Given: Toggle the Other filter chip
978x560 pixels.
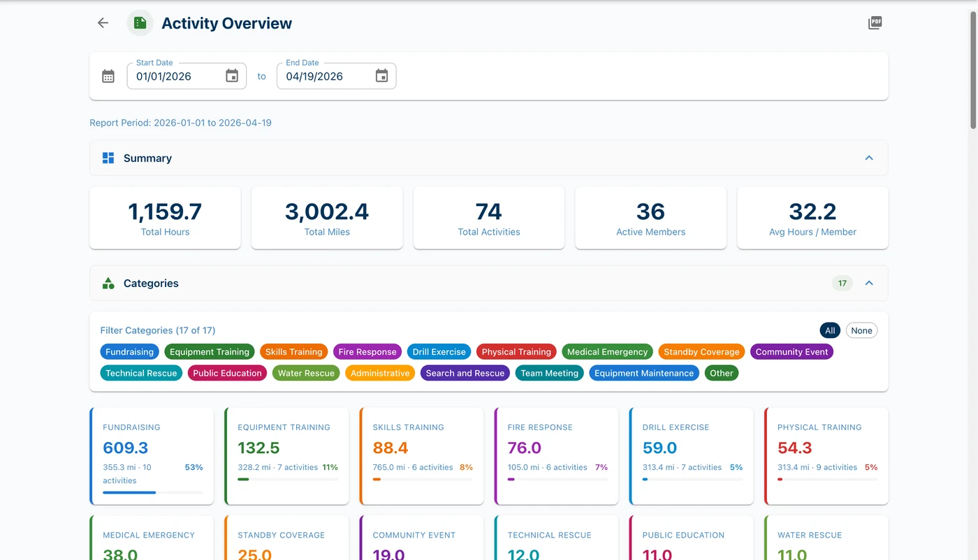Looking at the screenshot, I should 722,373.
